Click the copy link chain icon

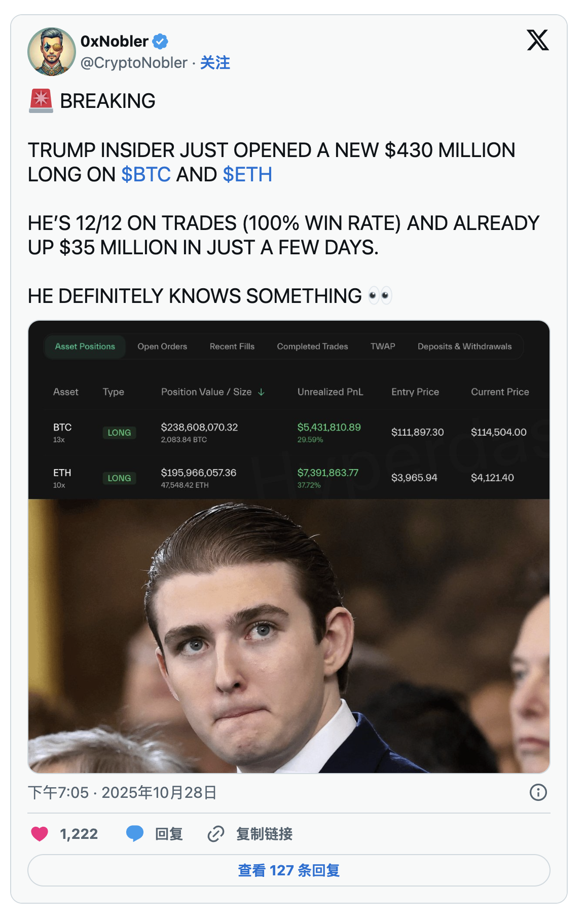pos(216,834)
